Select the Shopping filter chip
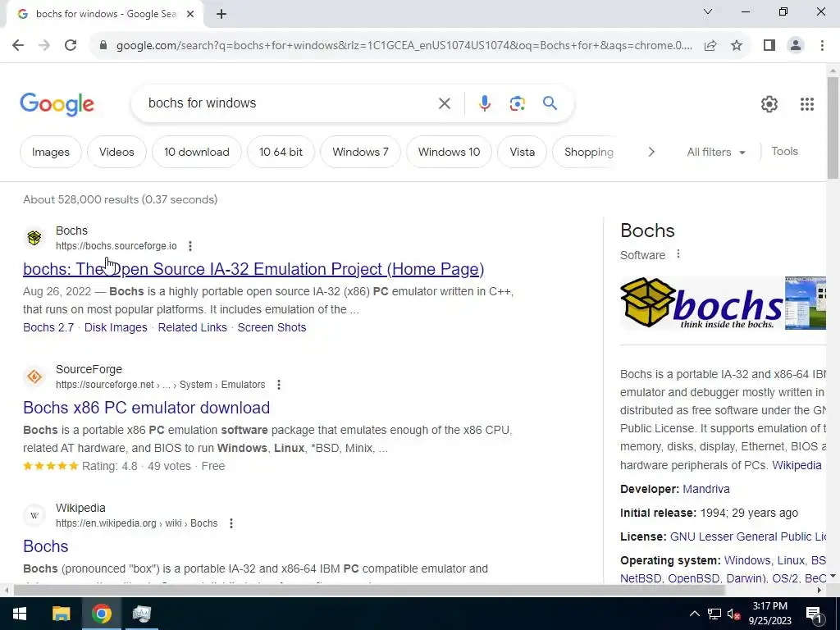840x630 pixels. pyautogui.click(x=588, y=152)
